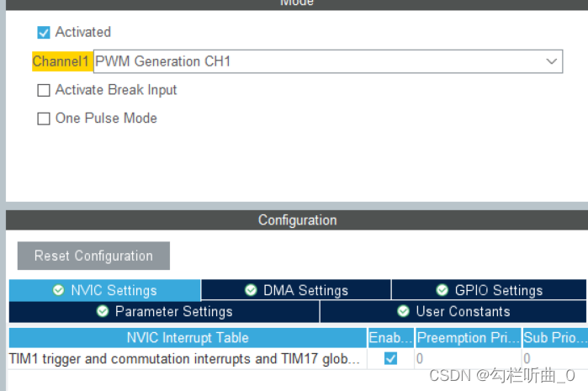Image resolution: width=588 pixels, height=391 pixels.
Task: Click the chevron arrow of Channel1 combo box
Action: [551, 61]
